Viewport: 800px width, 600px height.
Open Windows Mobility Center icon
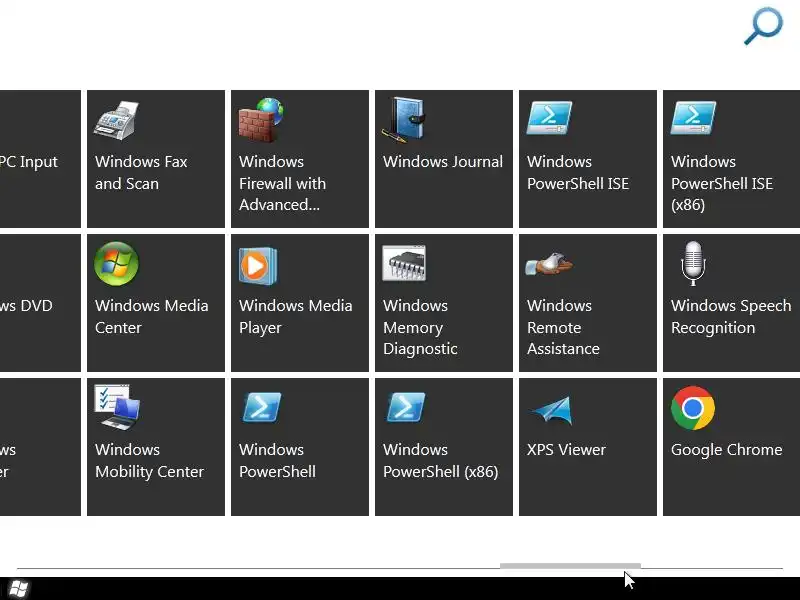(117, 408)
